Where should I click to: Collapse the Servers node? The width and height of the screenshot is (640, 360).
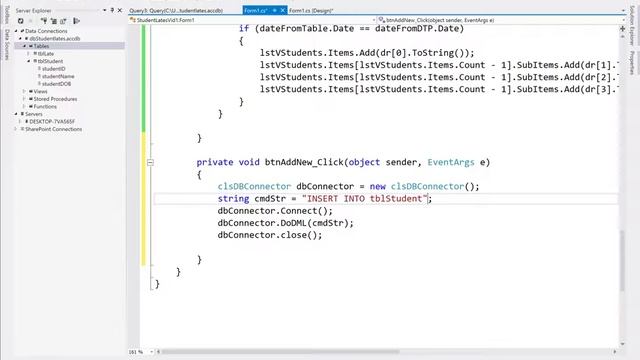coord(16,114)
